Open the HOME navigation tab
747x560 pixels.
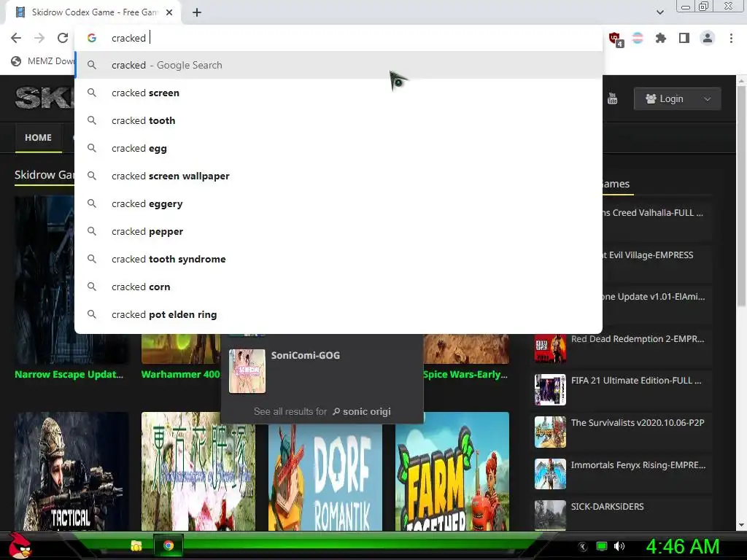tap(38, 138)
